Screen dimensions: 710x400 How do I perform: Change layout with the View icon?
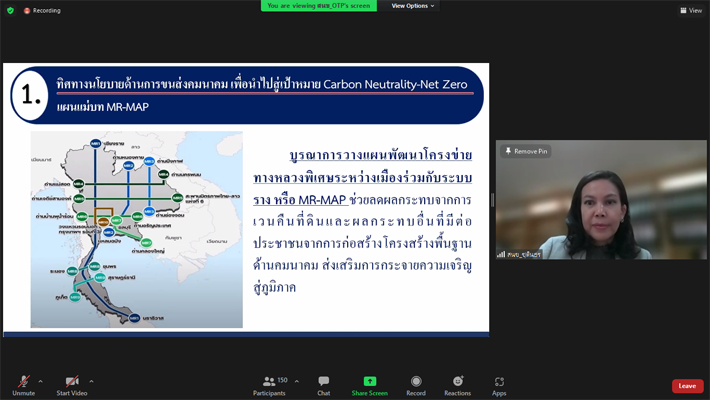[x=691, y=10]
